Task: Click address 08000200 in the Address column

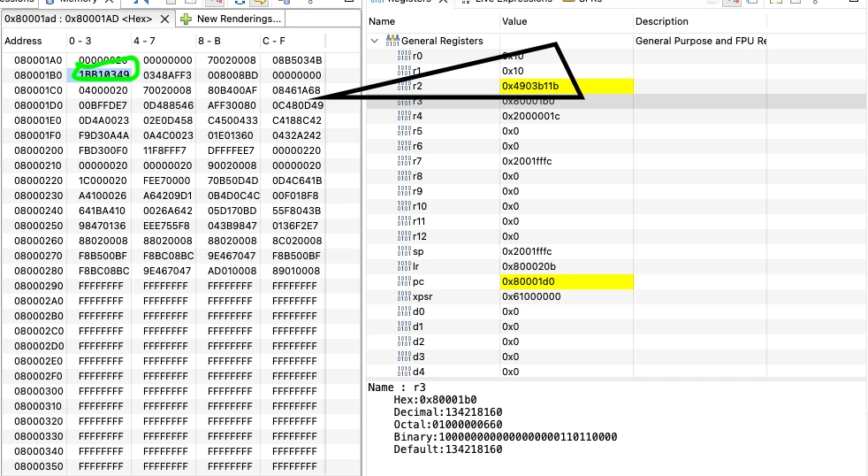Action: pos(38,150)
